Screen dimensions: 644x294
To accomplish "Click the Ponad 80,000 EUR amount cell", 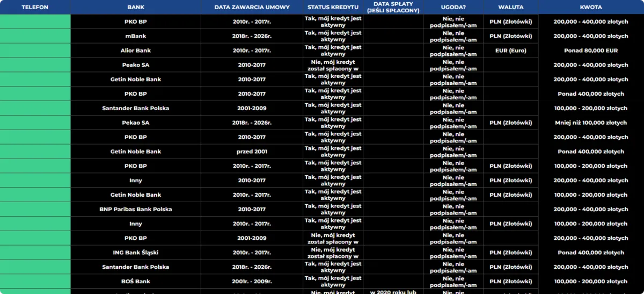I will pyautogui.click(x=591, y=51).
